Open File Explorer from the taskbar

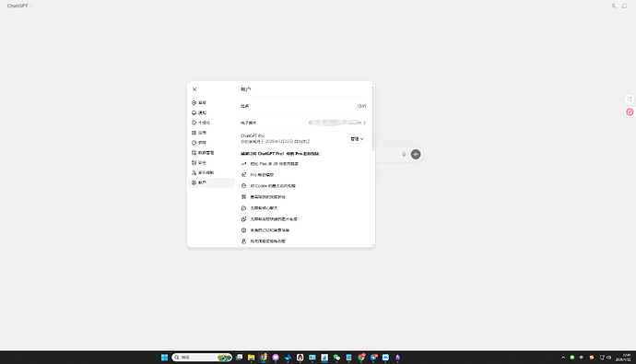252,358
